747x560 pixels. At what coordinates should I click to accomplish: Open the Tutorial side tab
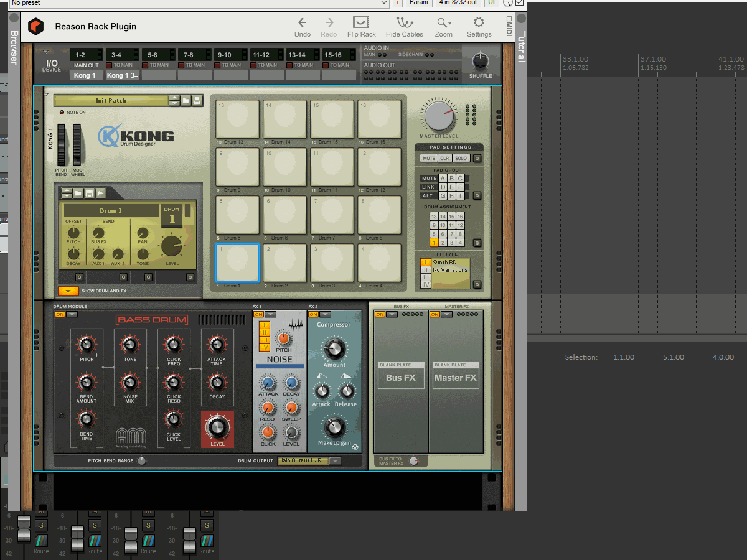pos(522,46)
